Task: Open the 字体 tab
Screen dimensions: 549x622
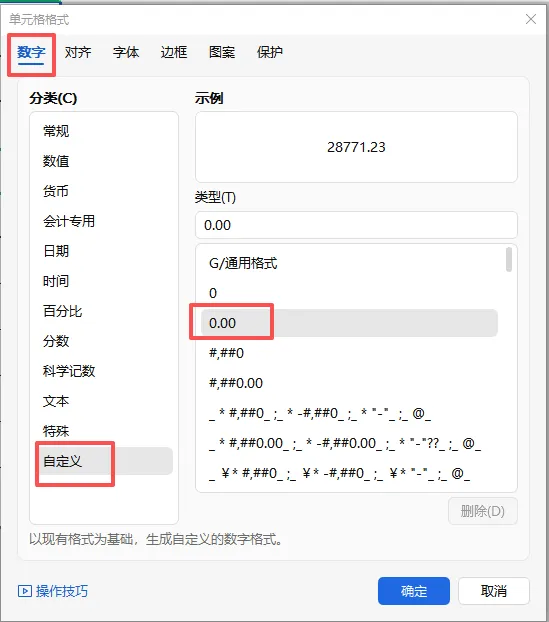Action: pos(126,52)
